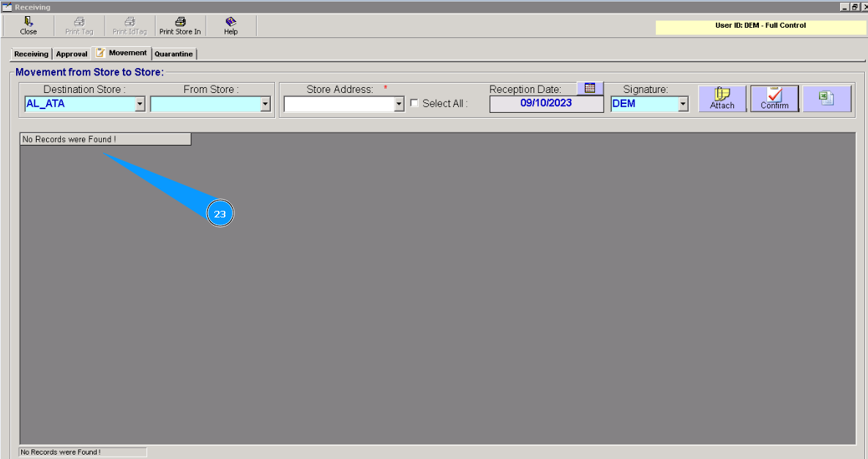The image size is (868, 459).
Task: Open the Store Address dropdown arrow
Action: point(399,104)
